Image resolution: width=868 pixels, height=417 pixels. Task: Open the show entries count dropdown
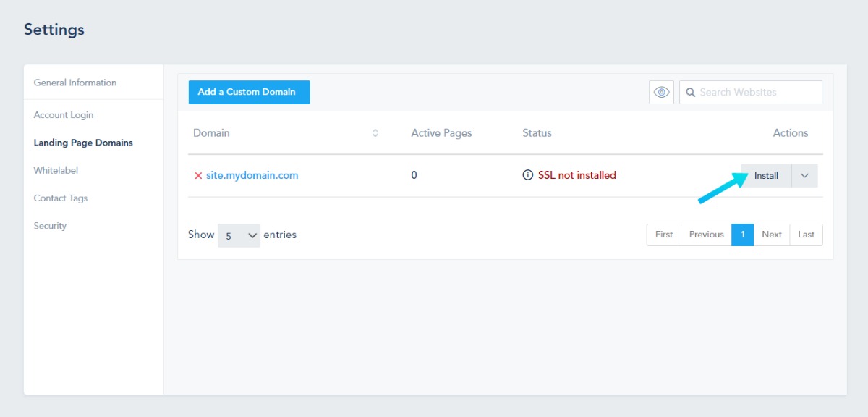click(239, 235)
